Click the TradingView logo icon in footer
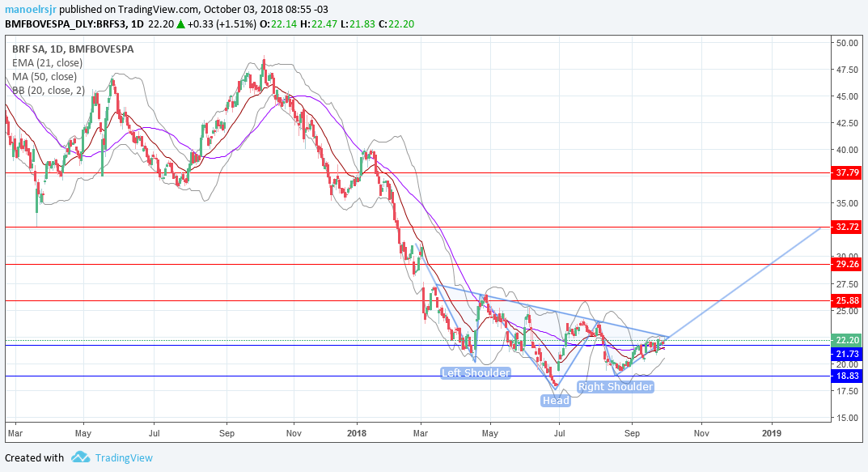The image size is (868, 472). point(81,457)
